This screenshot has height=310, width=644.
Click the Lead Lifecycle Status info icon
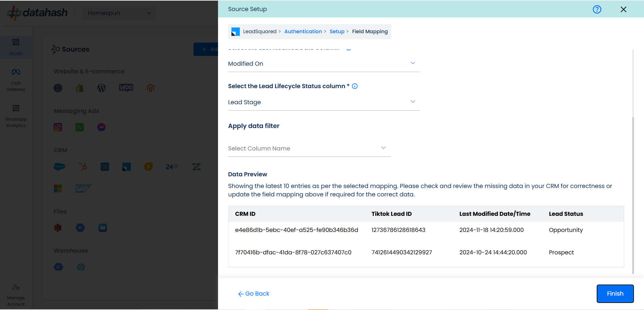point(355,86)
